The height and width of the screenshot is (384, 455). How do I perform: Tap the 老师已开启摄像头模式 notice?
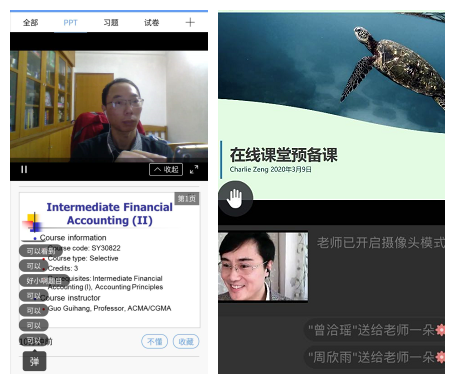point(380,242)
